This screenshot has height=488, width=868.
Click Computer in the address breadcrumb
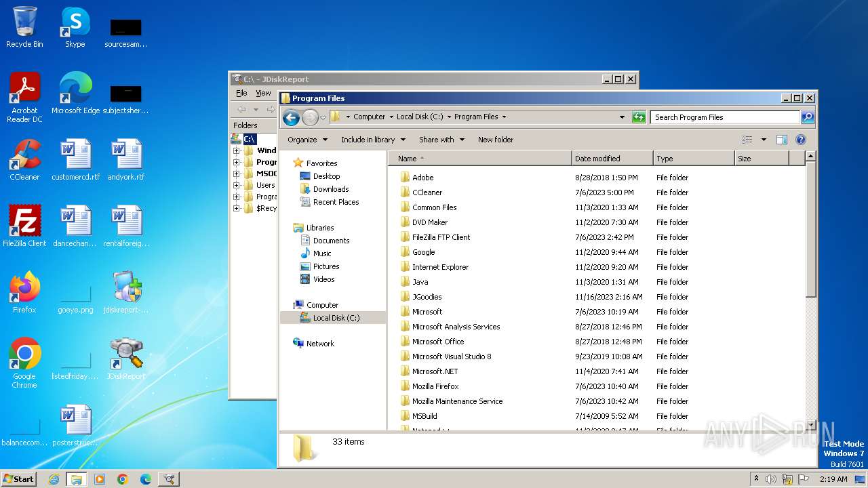[x=369, y=117]
